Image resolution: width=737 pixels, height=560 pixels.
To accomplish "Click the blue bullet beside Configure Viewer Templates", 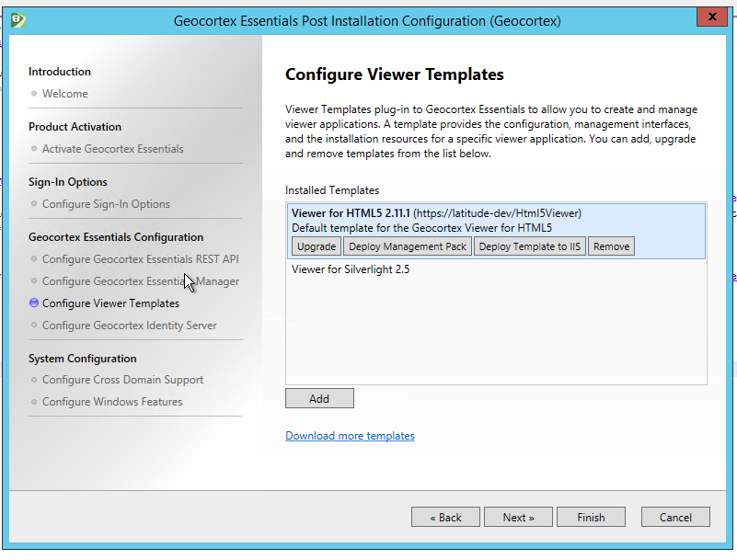I will tap(34, 303).
